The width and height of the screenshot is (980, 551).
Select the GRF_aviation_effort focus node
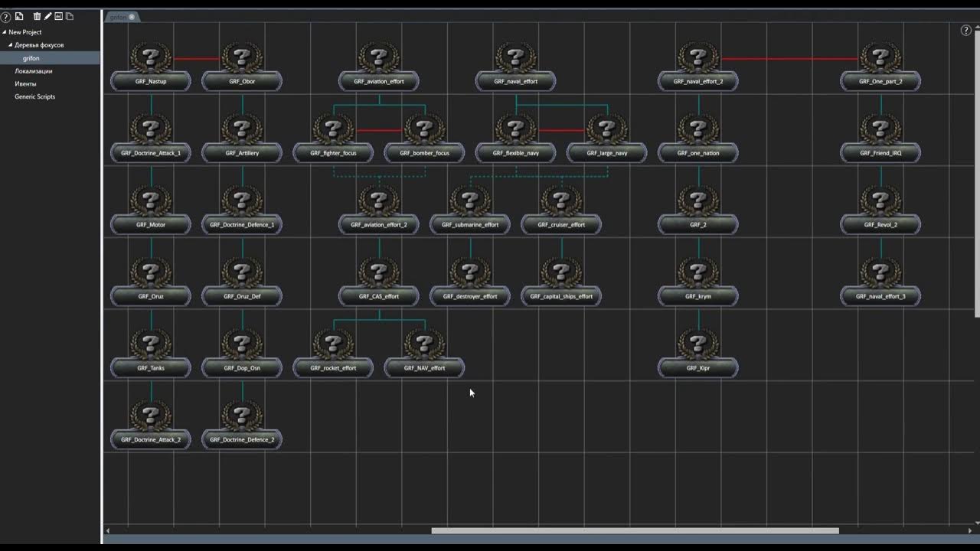(x=379, y=67)
